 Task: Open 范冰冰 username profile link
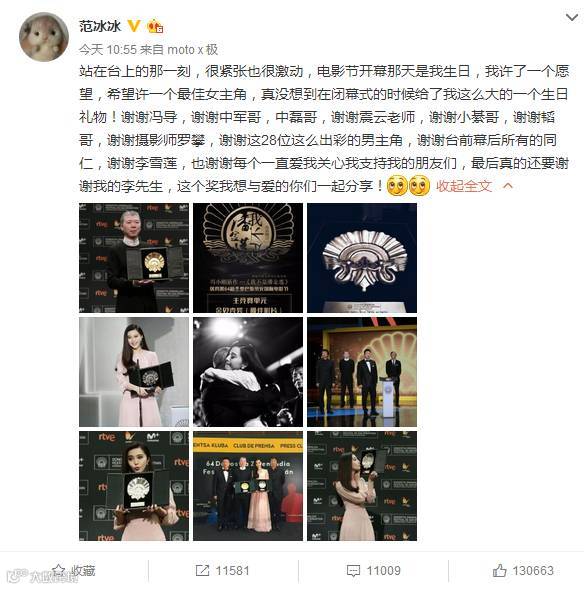(100, 26)
